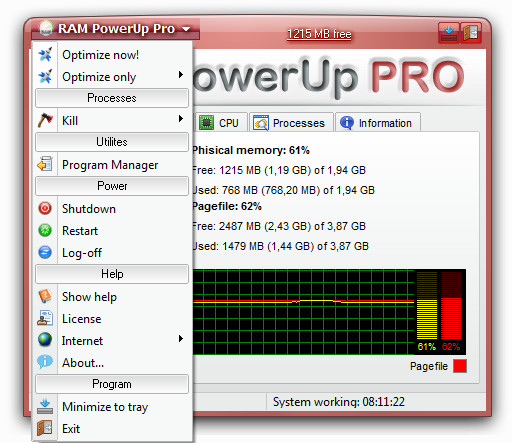The height and width of the screenshot is (443, 512).
Task: Click the 1215 MB free link
Action: pos(319,34)
